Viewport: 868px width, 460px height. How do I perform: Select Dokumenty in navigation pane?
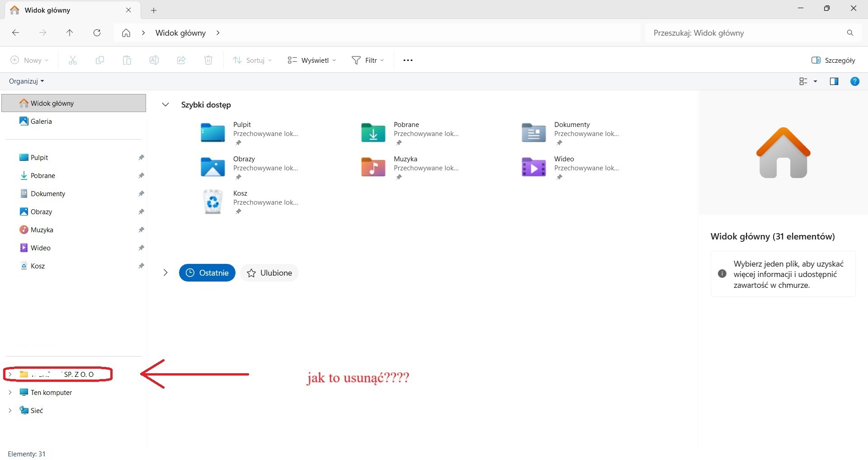point(74,193)
